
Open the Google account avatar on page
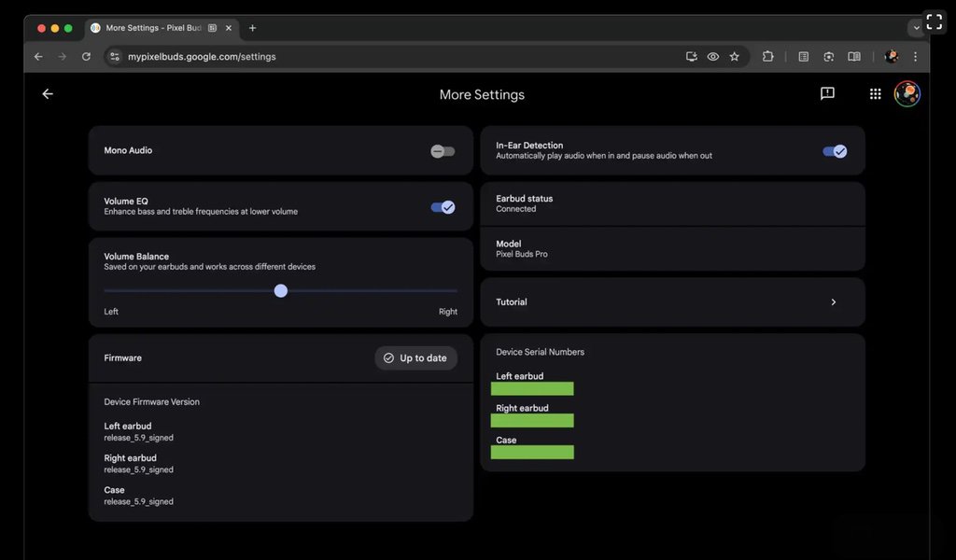pyautogui.click(x=907, y=94)
